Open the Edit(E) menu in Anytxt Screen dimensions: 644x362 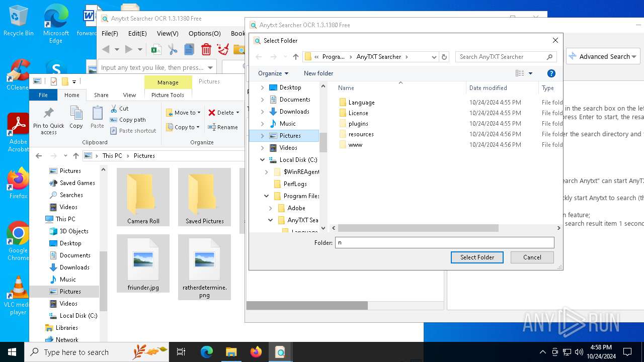(137, 33)
